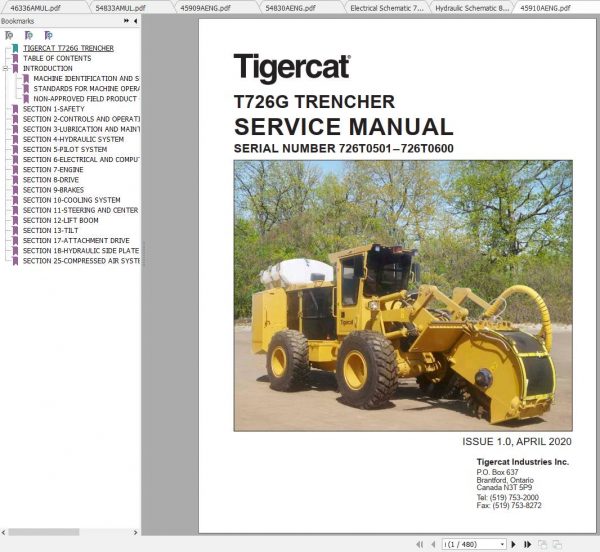Open SECTION 11-STEERING AND CENTER bookmark
The height and width of the screenshot is (552, 600).
pos(81,210)
